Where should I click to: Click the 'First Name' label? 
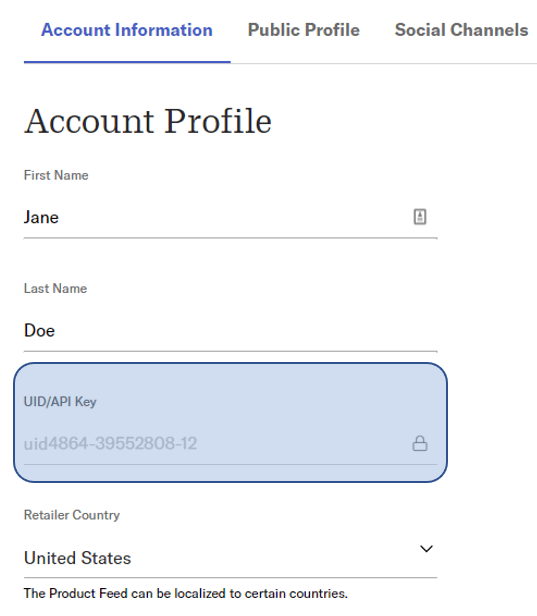[x=56, y=175]
